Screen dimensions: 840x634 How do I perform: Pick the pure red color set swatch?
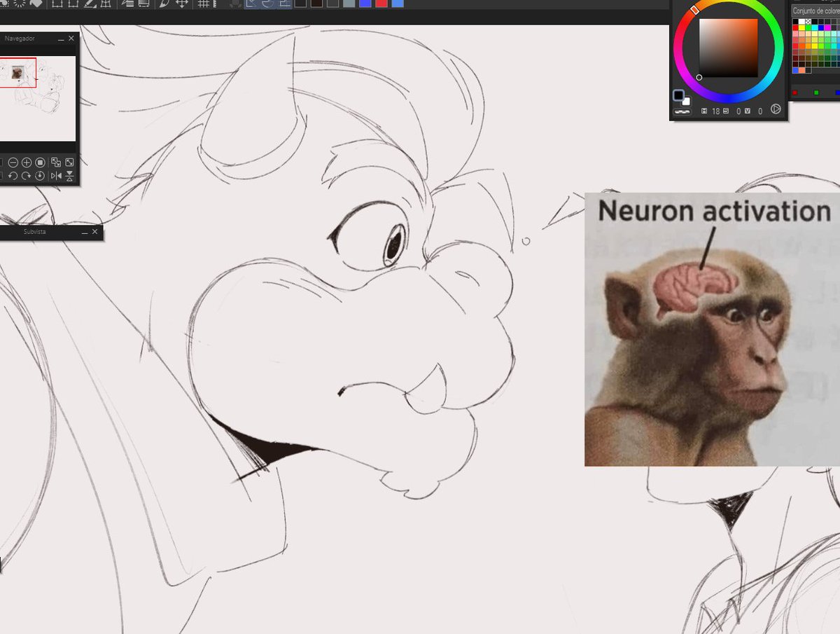(x=795, y=28)
